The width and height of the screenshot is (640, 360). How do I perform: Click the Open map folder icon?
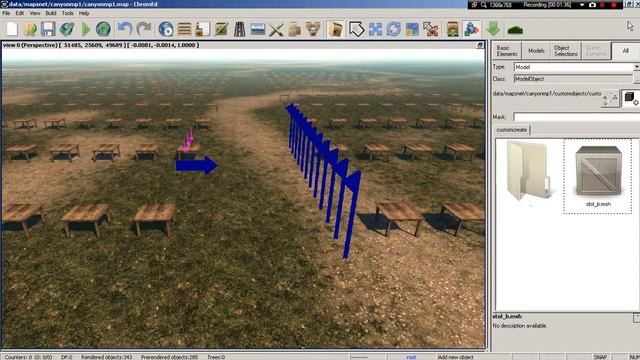click(30, 29)
